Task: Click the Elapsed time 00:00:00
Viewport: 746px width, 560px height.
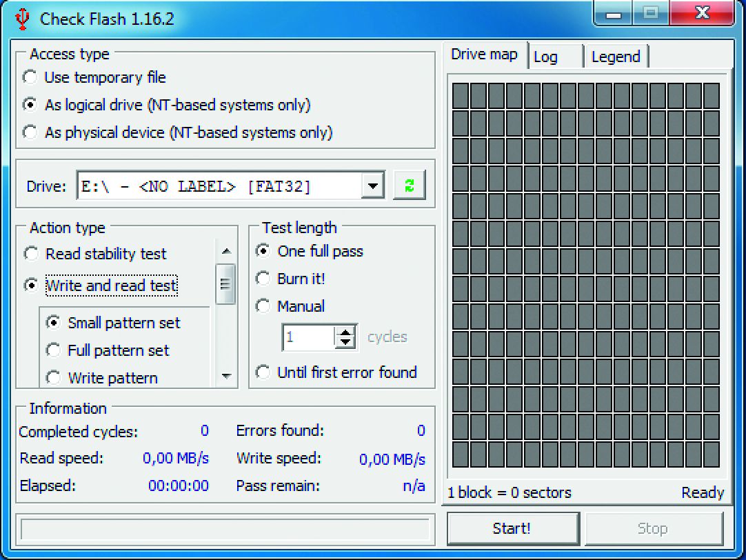Action: (x=179, y=486)
